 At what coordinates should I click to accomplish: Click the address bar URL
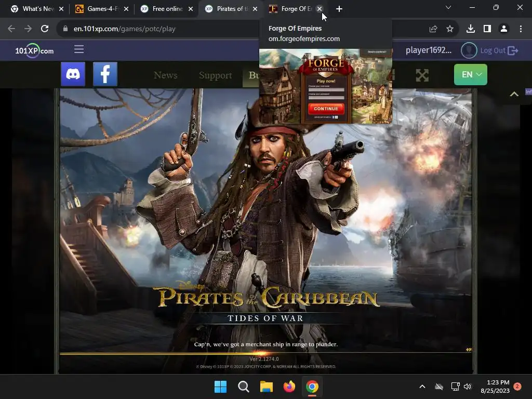coord(125,29)
